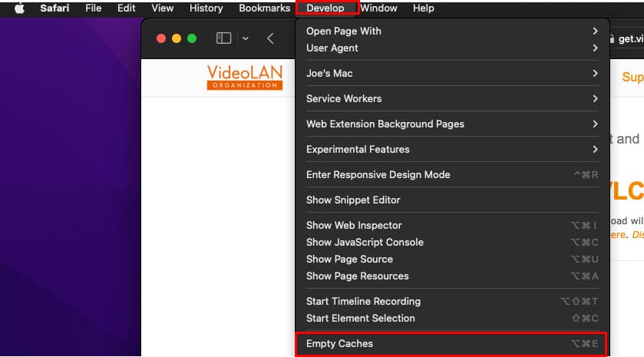Select Start Timeline Recording
The height and width of the screenshot is (357, 644).
coord(452,301)
